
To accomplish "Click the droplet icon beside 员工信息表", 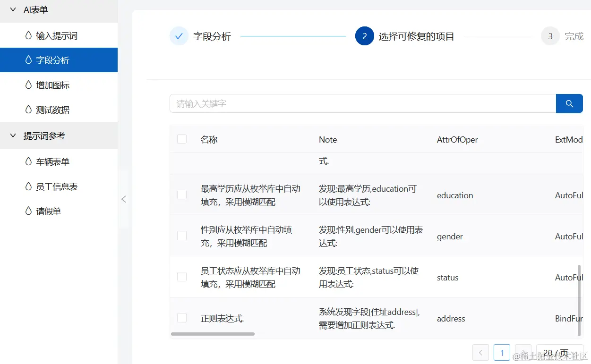I will [x=28, y=186].
